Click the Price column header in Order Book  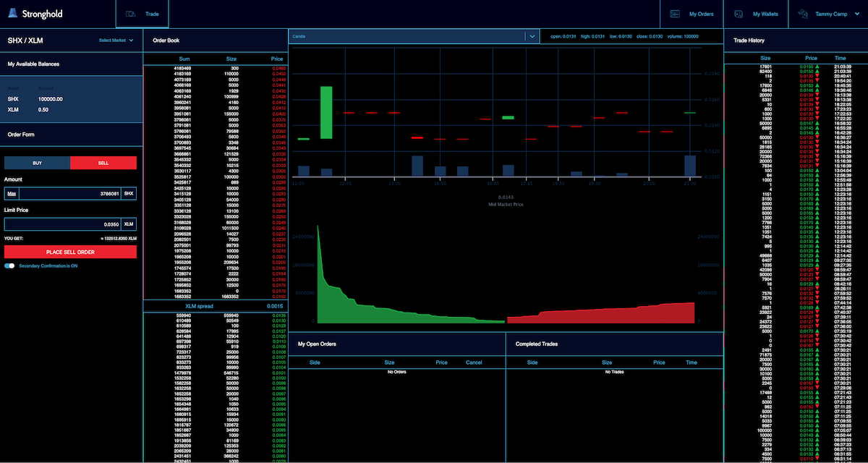tap(277, 59)
